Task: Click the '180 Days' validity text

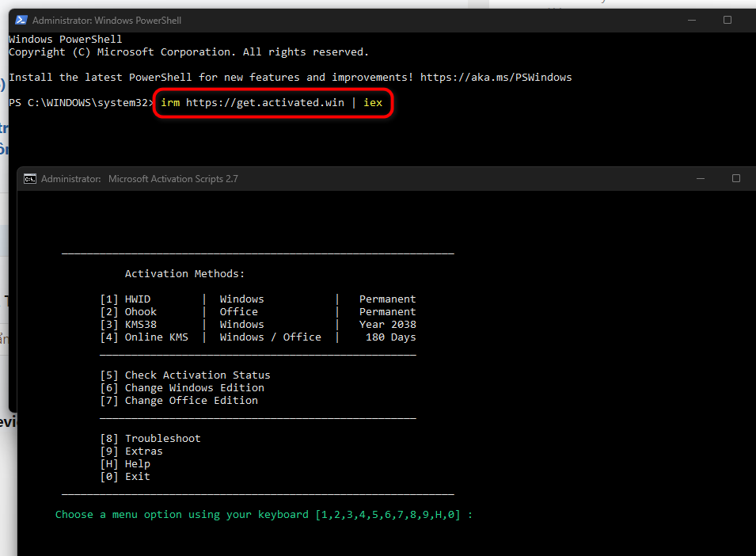Action: pyautogui.click(x=390, y=337)
